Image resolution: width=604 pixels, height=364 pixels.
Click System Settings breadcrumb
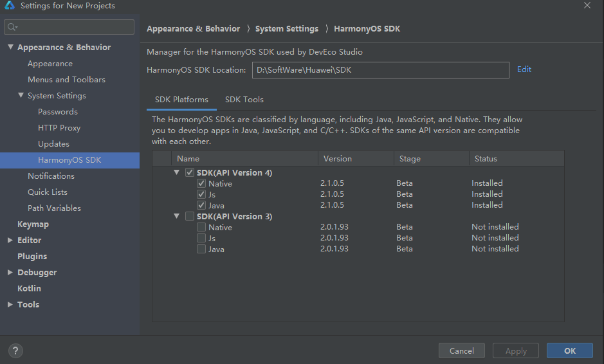[x=287, y=29]
